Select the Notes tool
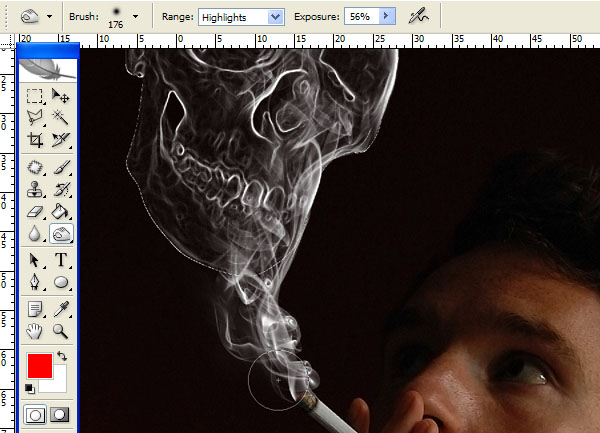The width and height of the screenshot is (600, 433). click(35, 309)
